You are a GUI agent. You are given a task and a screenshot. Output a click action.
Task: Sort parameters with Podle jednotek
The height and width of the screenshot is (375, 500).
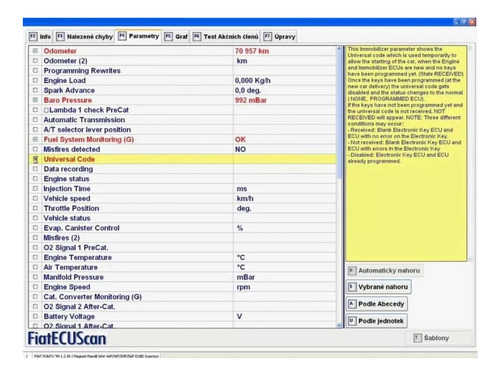377,321
